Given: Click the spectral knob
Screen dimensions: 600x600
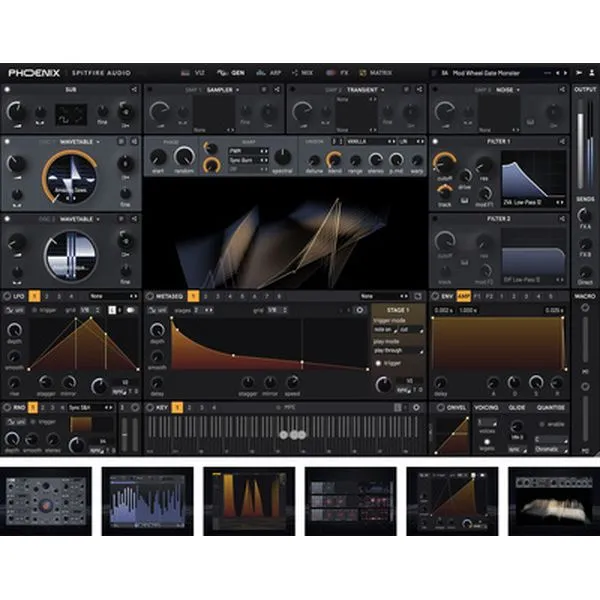Looking at the screenshot, I should 283,157.
